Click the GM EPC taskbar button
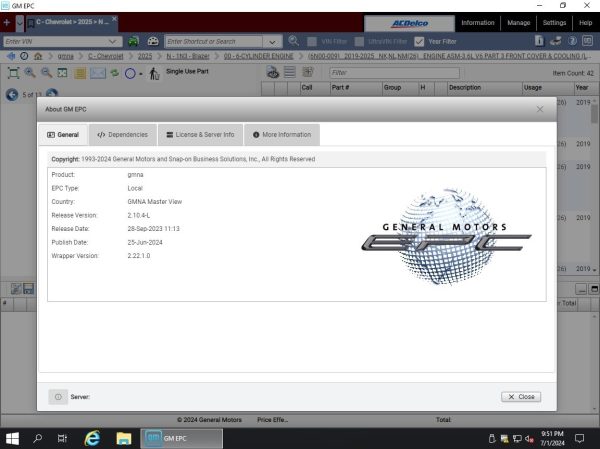 pyautogui.click(x=181, y=439)
